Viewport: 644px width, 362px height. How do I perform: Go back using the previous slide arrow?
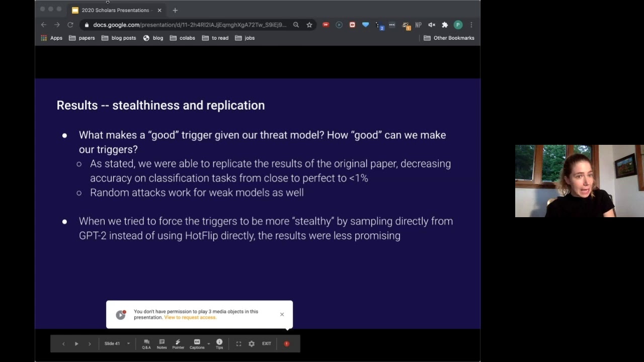tap(63, 343)
